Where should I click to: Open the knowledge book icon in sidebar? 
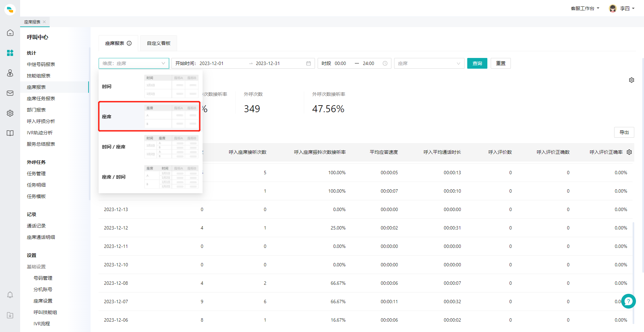(x=10, y=133)
